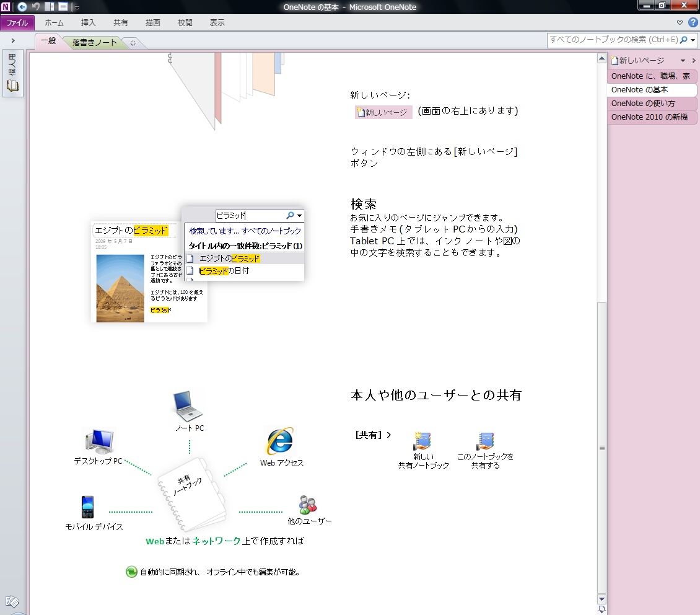Open the 表示 ribbon tab
The image size is (700, 615).
point(217,23)
